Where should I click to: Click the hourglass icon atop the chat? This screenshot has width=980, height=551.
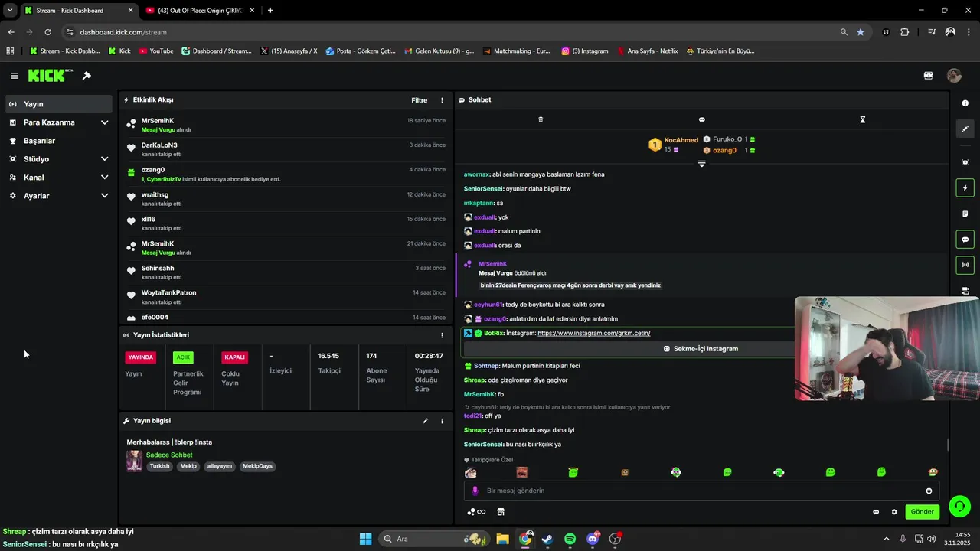tap(862, 119)
